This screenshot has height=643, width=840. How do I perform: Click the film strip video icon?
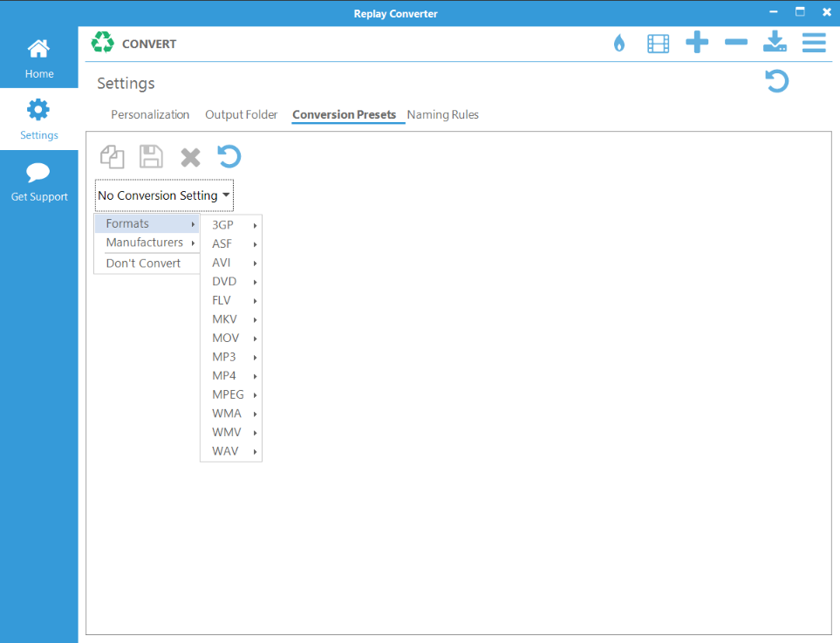658,44
